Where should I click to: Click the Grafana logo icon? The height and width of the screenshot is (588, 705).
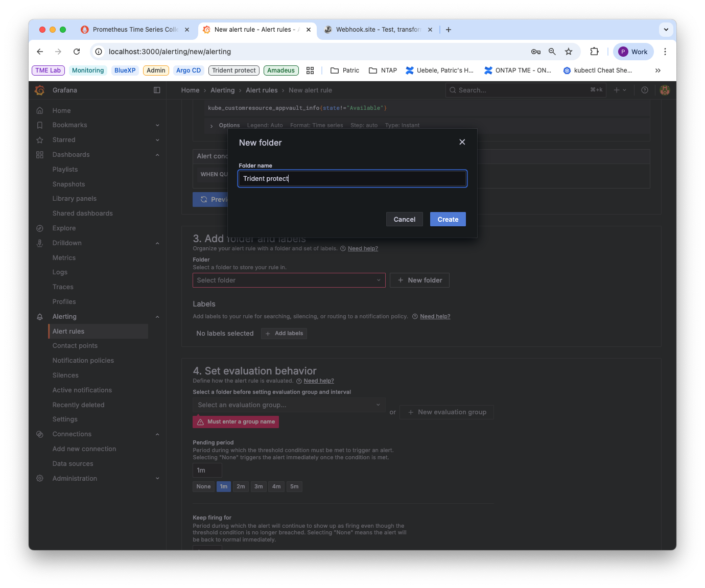(x=39, y=90)
